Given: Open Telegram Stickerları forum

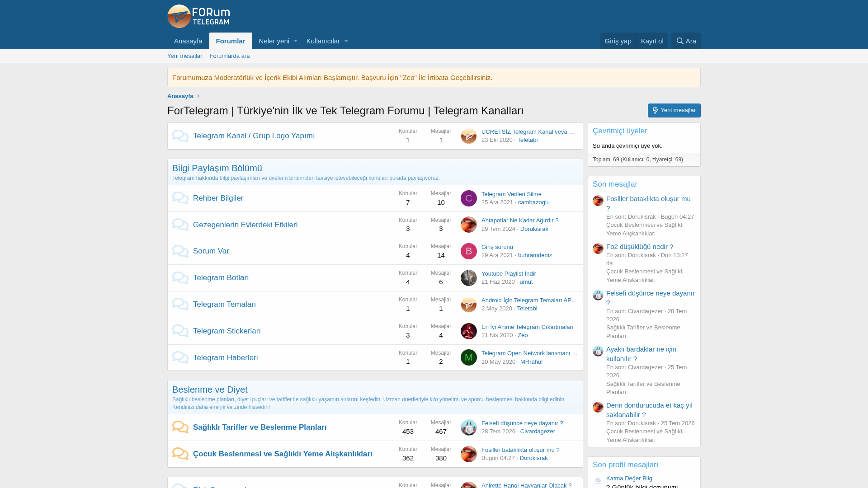Looking at the screenshot, I should (227, 331).
